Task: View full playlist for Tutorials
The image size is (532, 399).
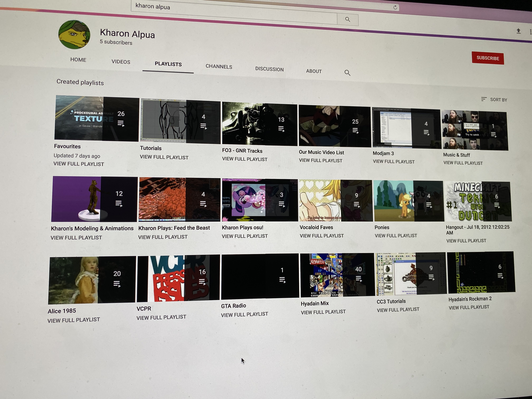Action: (x=164, y=157)
